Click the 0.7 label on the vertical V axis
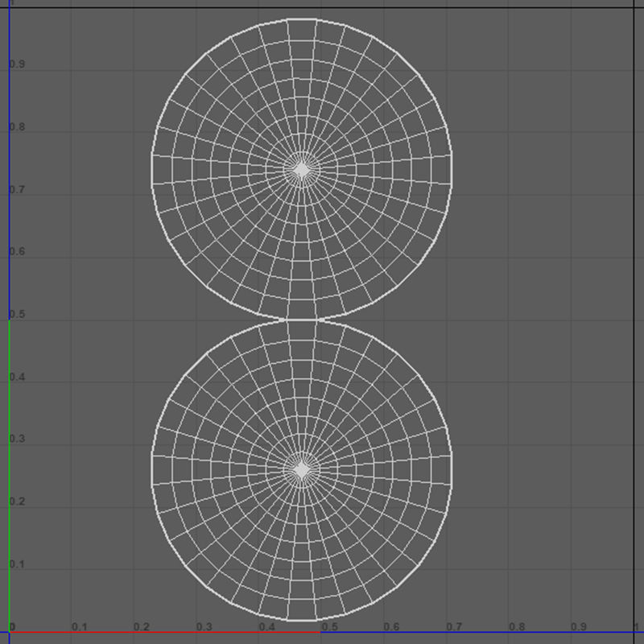 pyautogui.click(x=17, y=190)
